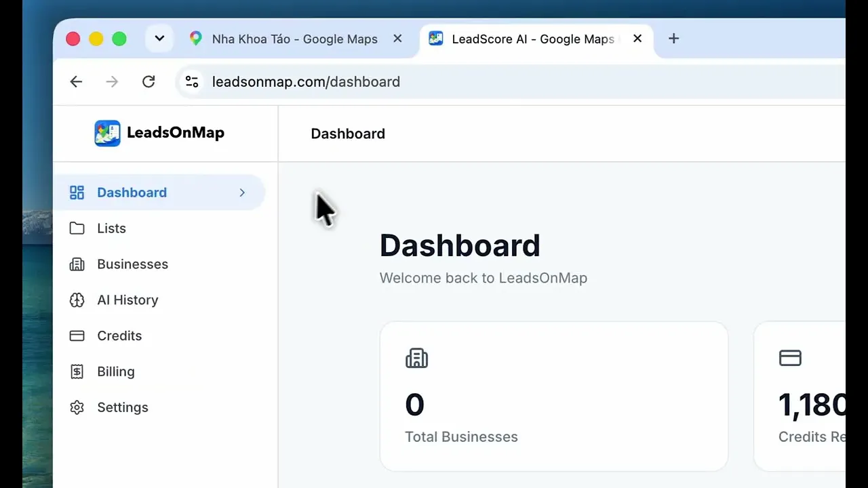Click the AI History brain icon
868x488 pixels.
[x=77, y=300]
